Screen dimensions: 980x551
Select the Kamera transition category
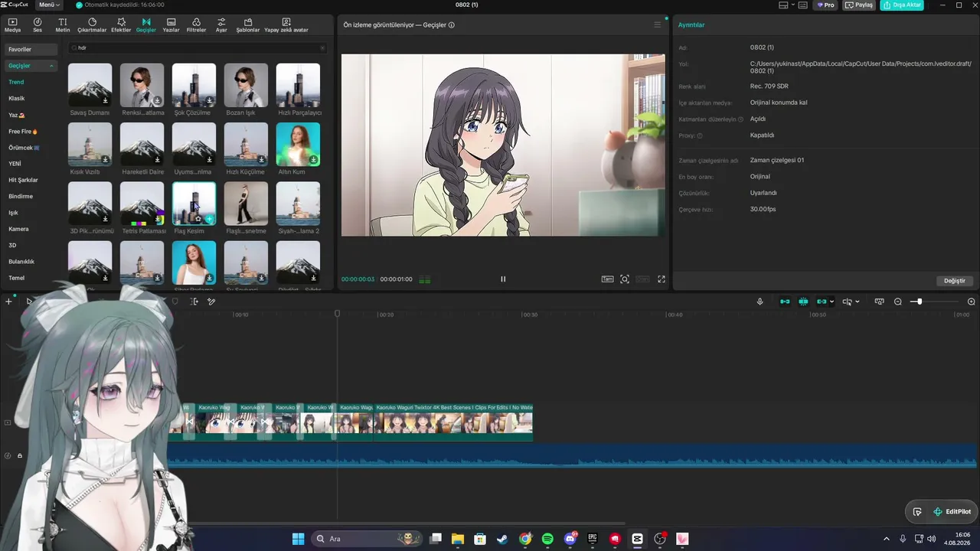click(x=18, y=229)
